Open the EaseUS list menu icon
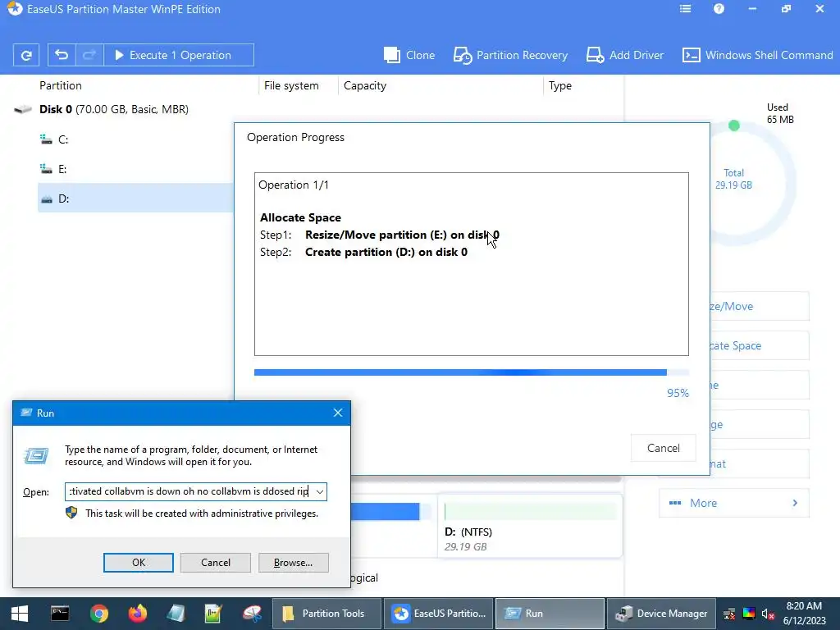This screenshot has height=630, width=840. pyautogui.click(x=685, y=9)
